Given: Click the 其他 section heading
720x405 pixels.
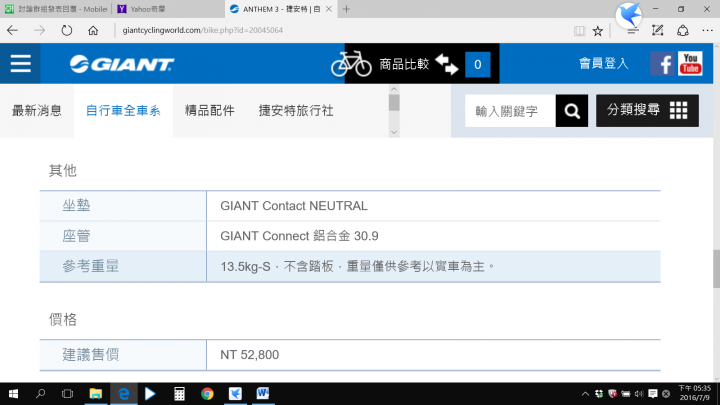Looking at the screenshot, I should [x=62, y=170].
